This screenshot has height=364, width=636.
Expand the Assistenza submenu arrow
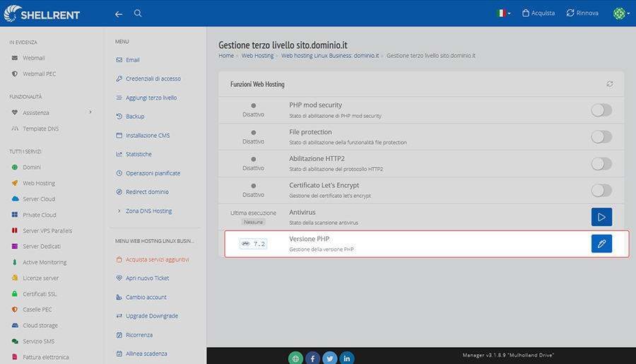point(90,112)
